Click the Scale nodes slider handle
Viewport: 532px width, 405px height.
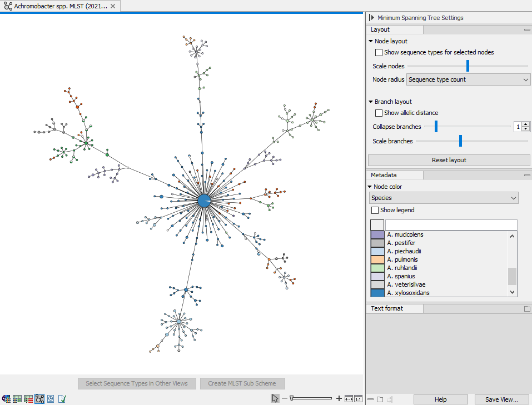point(468,66)
